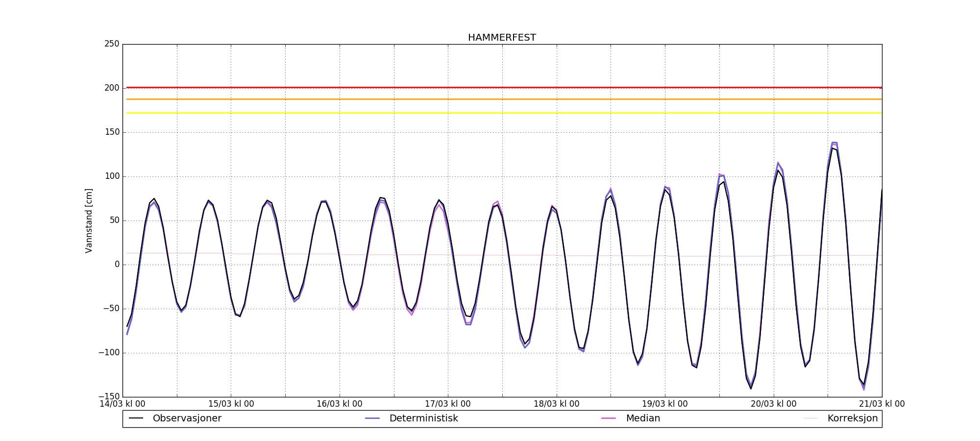Click the 21/03 kl 00 date tick
The width and height of the screenshot is (980, 441).
pyautogui.click(x=882, y=404)
